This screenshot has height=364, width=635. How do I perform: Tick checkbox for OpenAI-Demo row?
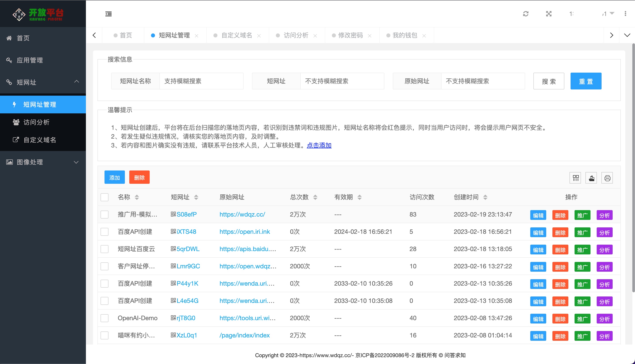pos(105,318)
